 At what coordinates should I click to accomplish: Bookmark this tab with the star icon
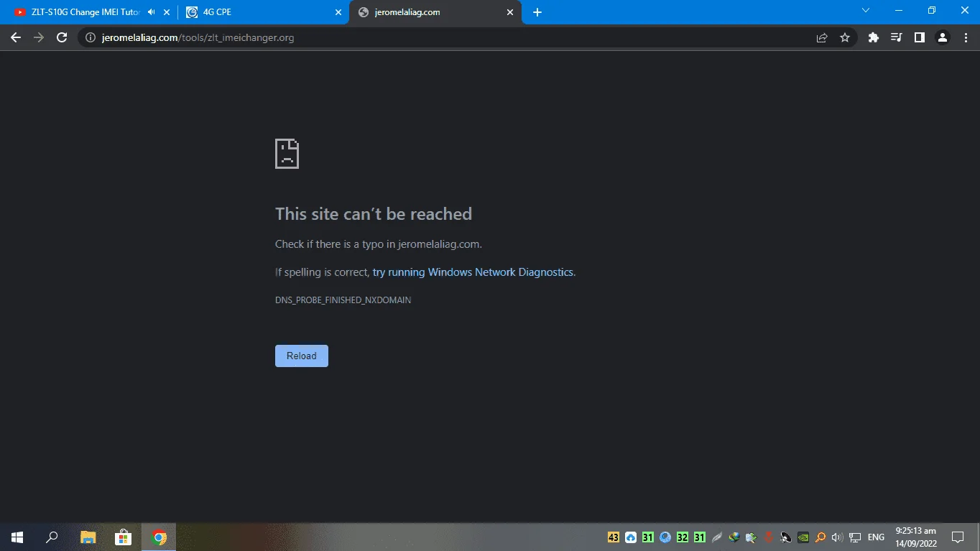click(845, 37)
